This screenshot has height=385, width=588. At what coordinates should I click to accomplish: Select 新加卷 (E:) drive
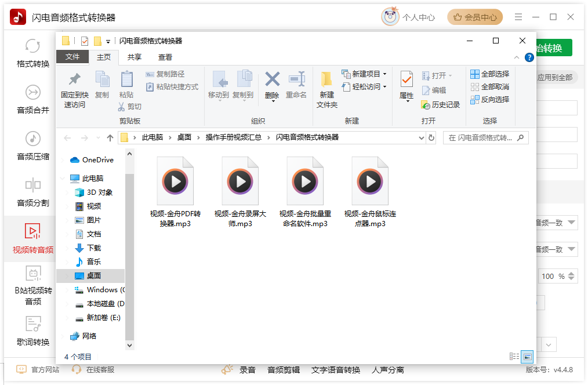98,318
